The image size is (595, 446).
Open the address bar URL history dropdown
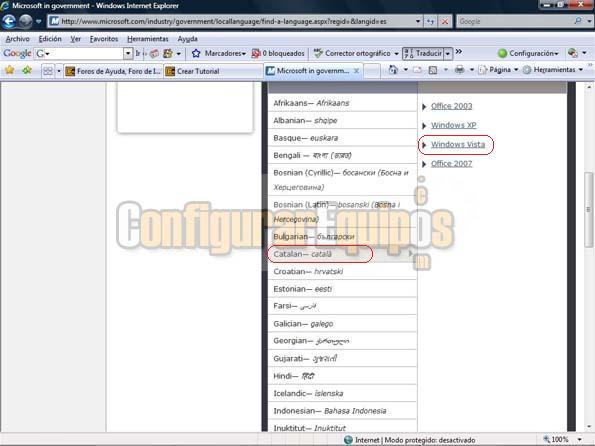(418, 22)
